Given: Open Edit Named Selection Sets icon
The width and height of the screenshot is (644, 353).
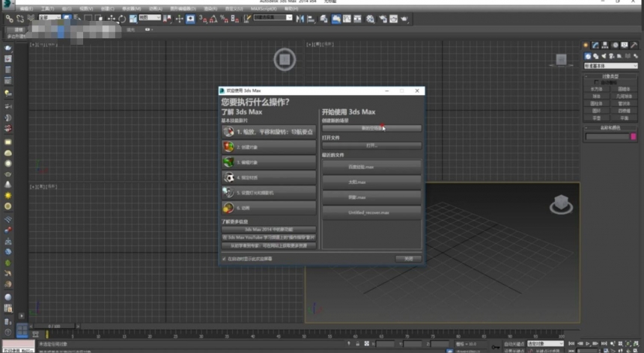Looking at the screenshot, I should point(246,19).
